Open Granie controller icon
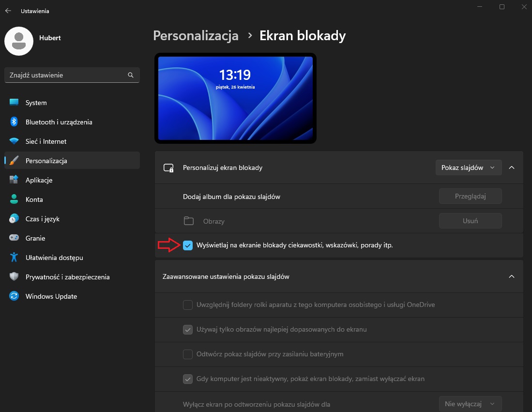Image resolution: width=532 pixels, height=412 pixels. pos(14,238)
